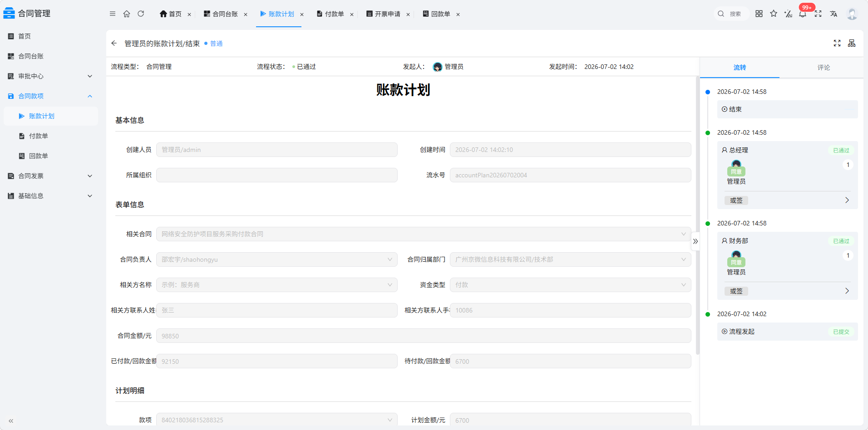The height and width of the screenshot is (430, 868).
Task: Click the refresh icon in the top bar
Action: point(141,14)
